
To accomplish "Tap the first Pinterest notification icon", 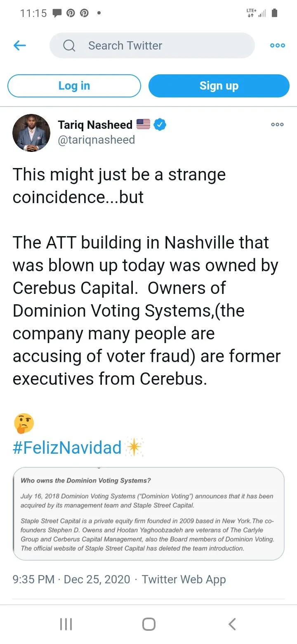I will point(71,13).
